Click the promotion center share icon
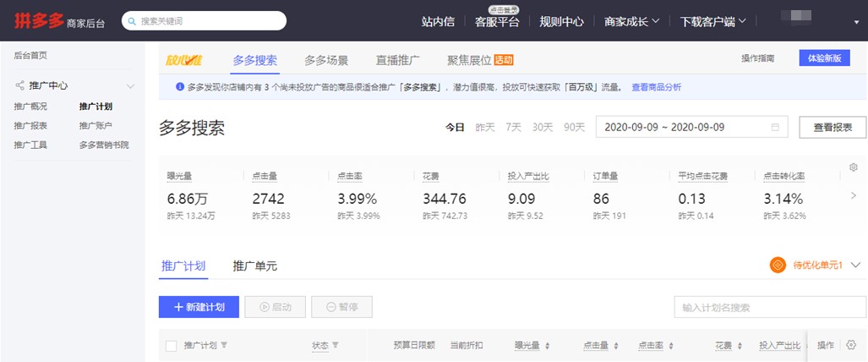This screenshot has width=868, height=362. coord(20,86)
